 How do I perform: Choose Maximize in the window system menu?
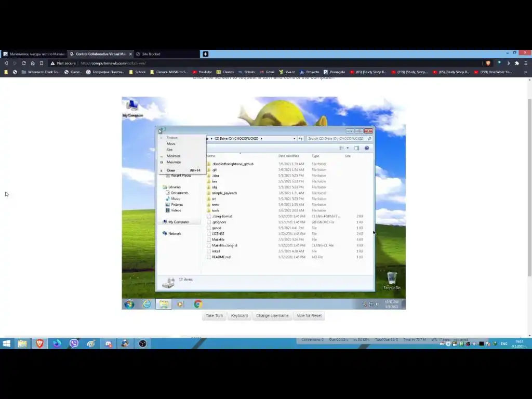coord(174,162)
